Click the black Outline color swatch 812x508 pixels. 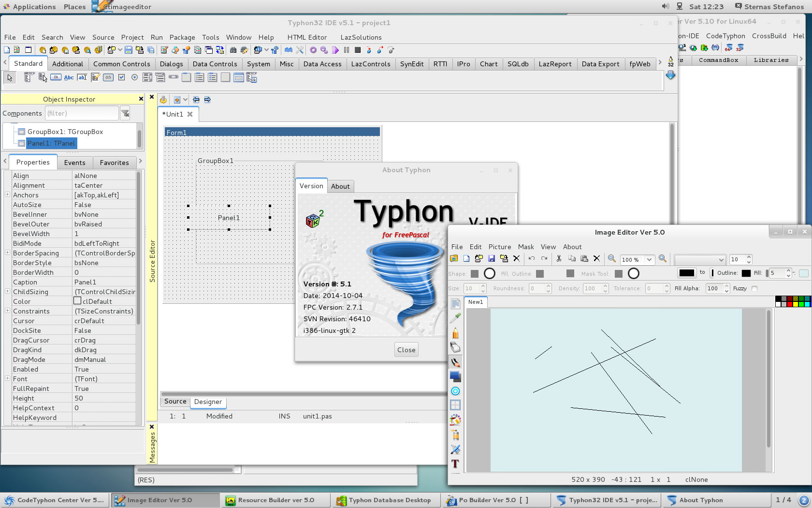point(746,273)
